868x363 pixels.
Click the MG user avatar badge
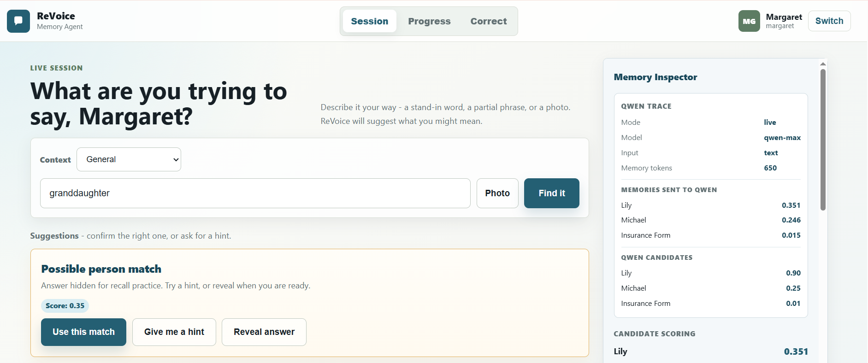click(x=749, y=21)
